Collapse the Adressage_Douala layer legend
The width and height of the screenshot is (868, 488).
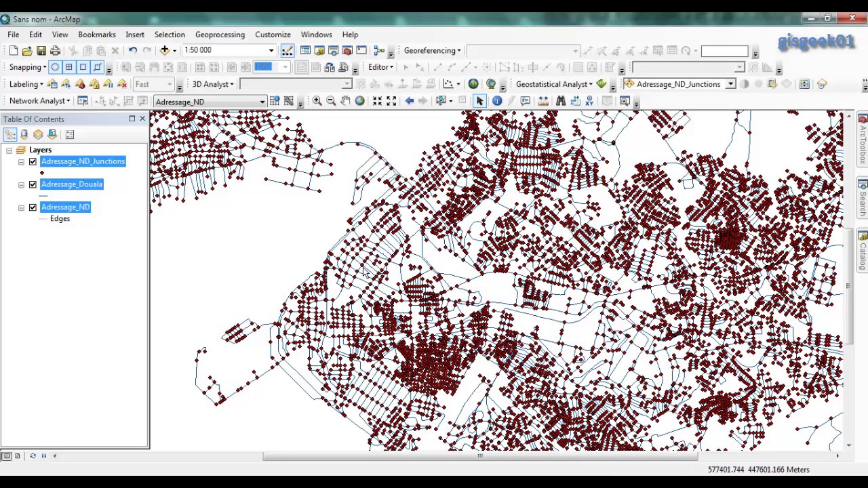[x=21, y=184]
